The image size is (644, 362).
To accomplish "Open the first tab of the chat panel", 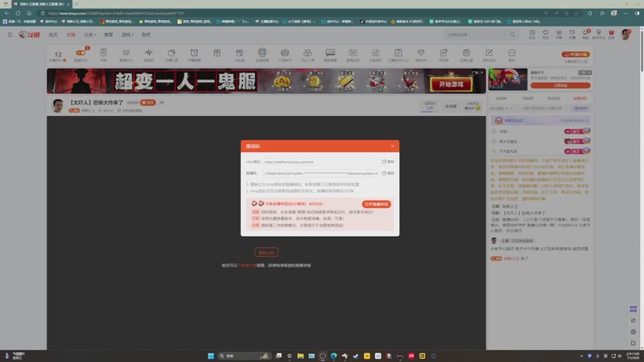I will (x=501, y=98).
